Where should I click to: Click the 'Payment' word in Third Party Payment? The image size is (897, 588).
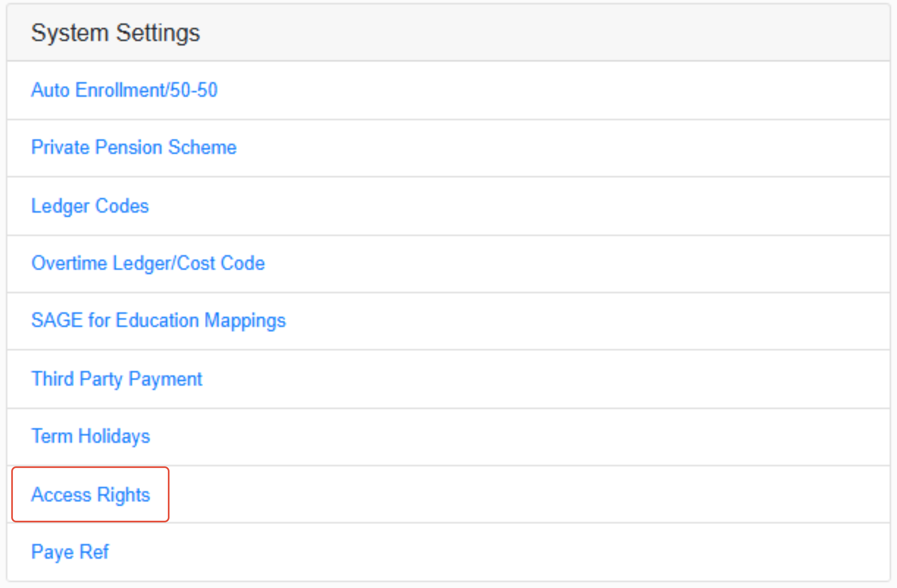tap(165, 379)
